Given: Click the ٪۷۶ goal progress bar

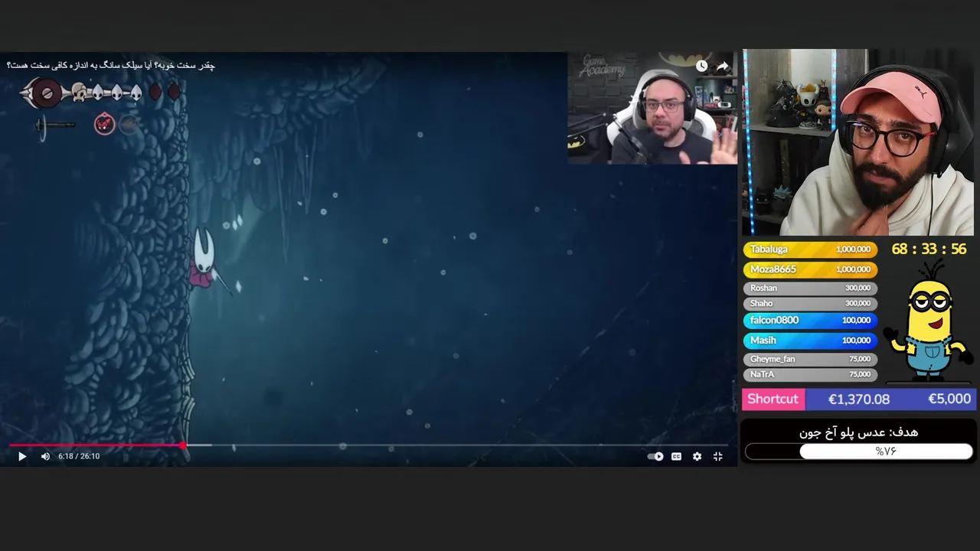Looking at the screenshot, I should point(859,452).
